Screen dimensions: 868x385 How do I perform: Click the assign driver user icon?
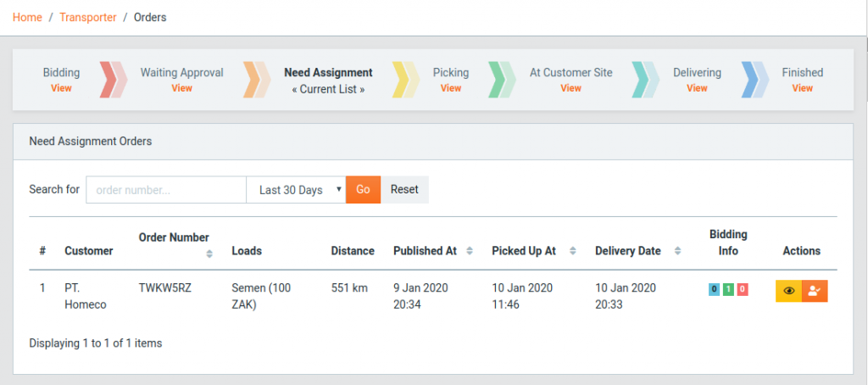click(815, 291)
